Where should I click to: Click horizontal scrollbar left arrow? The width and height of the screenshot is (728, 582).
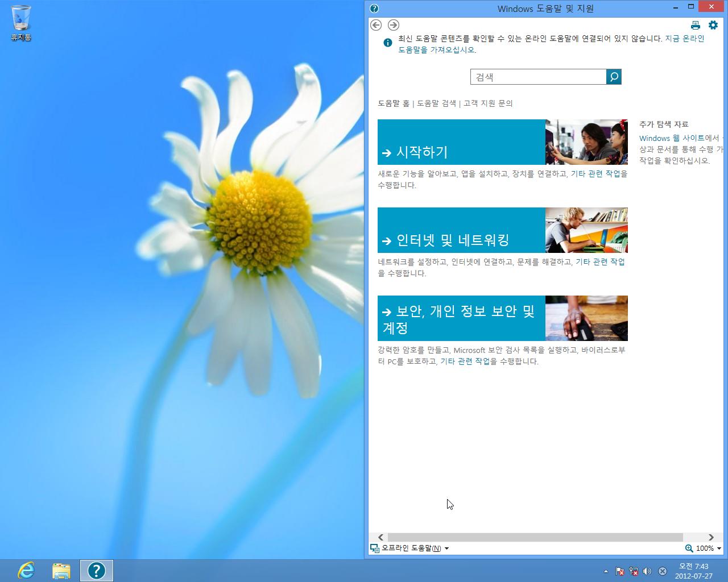click(380, 537)
